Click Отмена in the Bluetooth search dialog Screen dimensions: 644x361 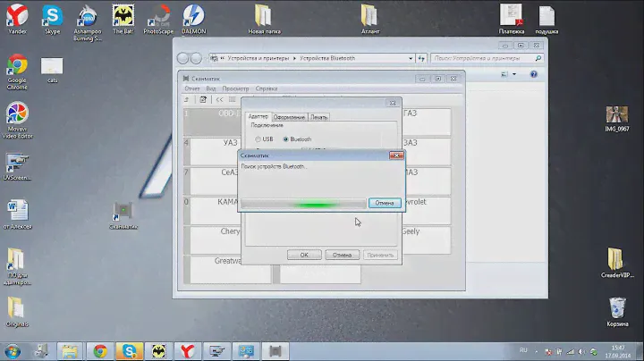click(384, 203)
